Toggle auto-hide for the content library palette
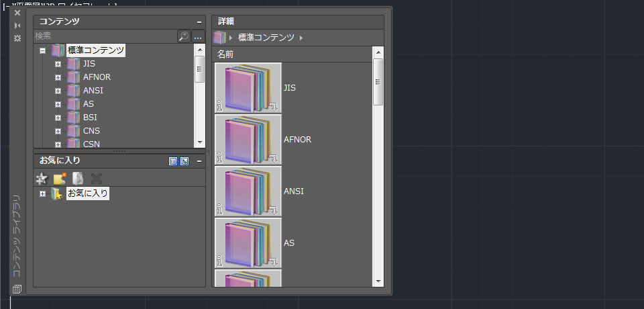644x309 pixels. (17, 26)
